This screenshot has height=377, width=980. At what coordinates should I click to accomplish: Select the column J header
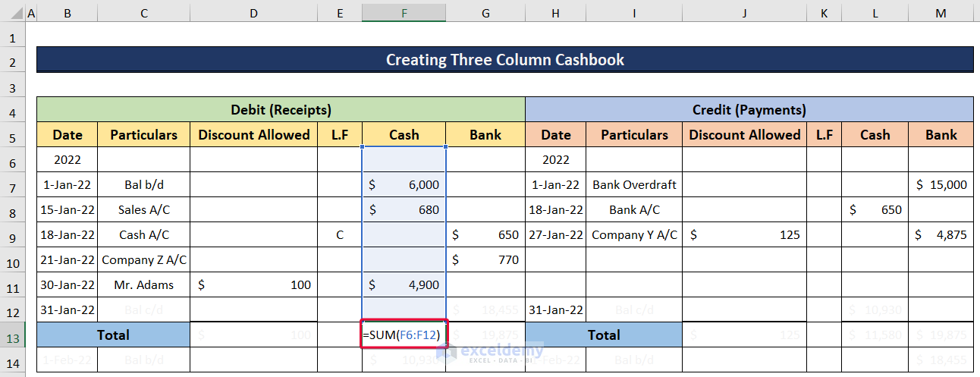click(744, 13)
